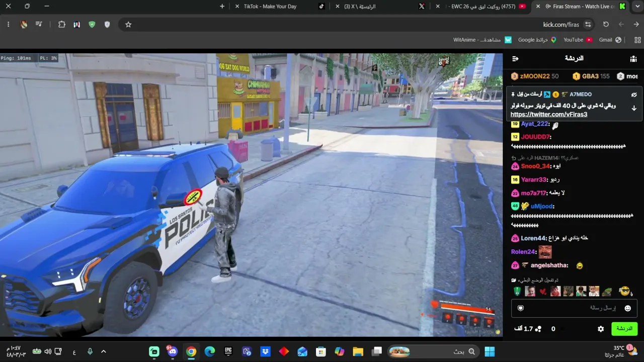
Task: Click username JOUUDD7 in chat
Action: tap(535, 137)
